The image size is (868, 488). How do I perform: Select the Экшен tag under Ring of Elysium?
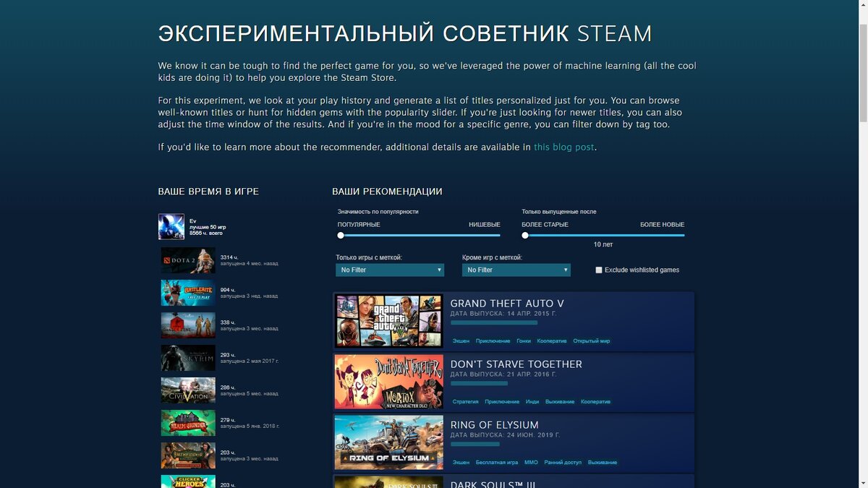[461, 462]
